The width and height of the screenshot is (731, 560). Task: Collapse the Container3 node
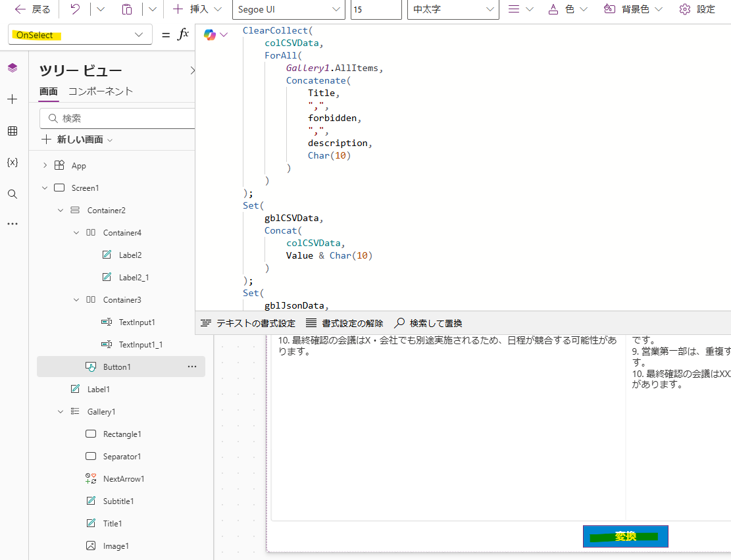76,300
